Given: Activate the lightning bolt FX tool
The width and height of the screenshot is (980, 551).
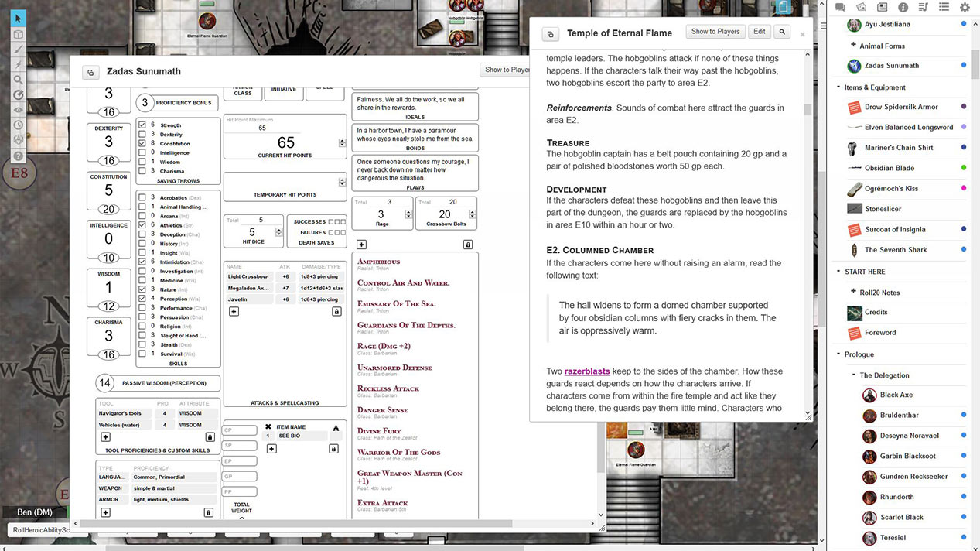Looking at the screenshot, I should tap(19, 64).
